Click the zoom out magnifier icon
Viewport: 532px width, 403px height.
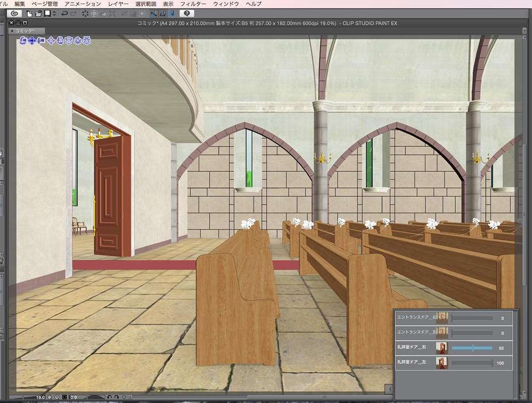(50, 397)
